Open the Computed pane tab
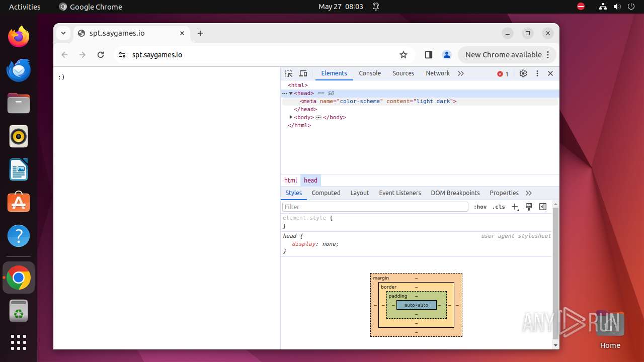Viewport: 644px width, 362px height. pyautogui.click(x=326, y=193)
